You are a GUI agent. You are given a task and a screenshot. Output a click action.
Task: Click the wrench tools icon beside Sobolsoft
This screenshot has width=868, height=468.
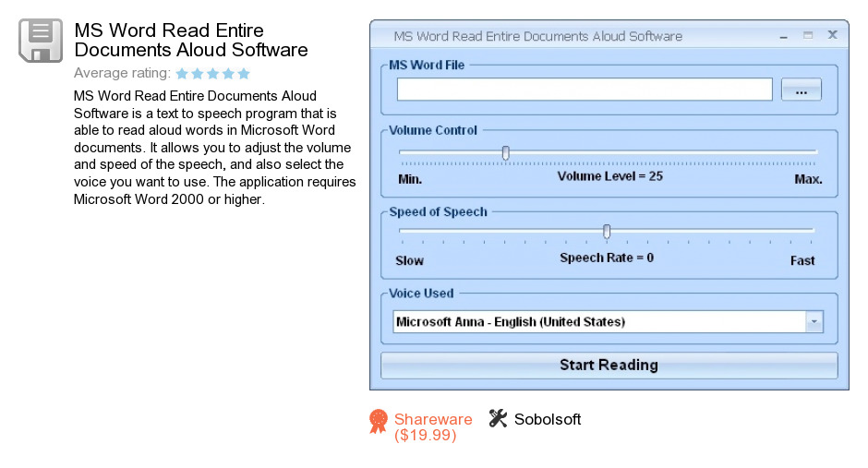pyautogui.click(x=498, y=419)
